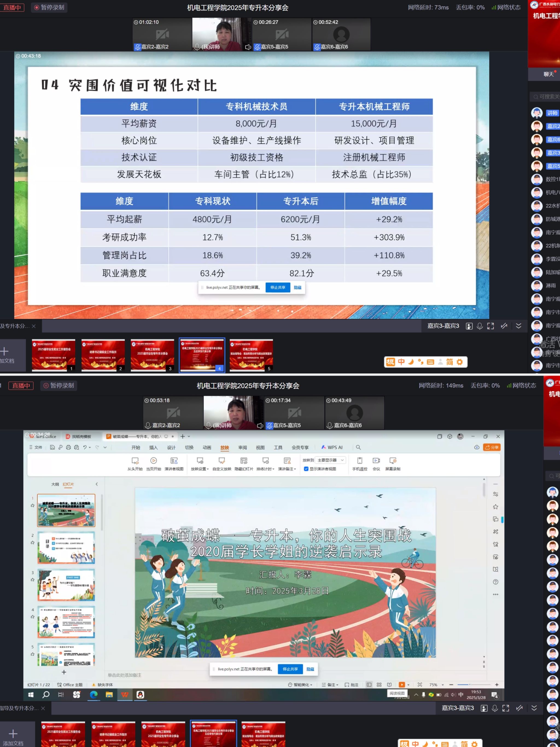Click the 从头开始 slideshow icon

tap(135, 461)
